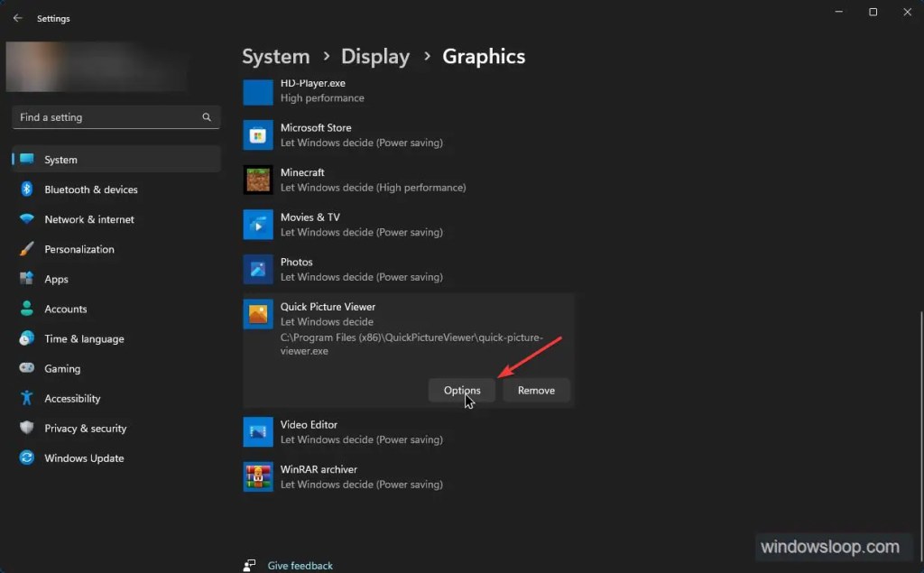Click the Network & internet wifi icon
The width and height of the screenshot is (924, 573).
tap(26, 218)
